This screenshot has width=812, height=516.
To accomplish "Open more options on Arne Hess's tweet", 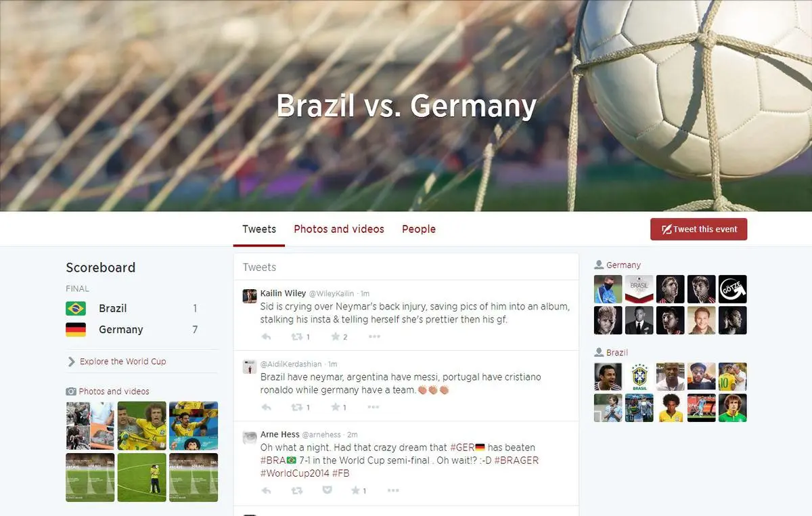I will (x=393, y=490).
